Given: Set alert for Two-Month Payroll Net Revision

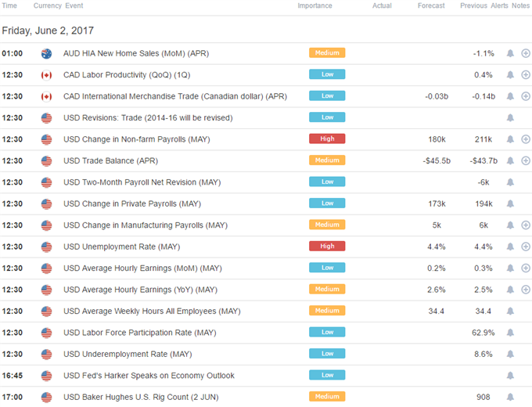Looking at the screenshot, I should click(510, 182).
